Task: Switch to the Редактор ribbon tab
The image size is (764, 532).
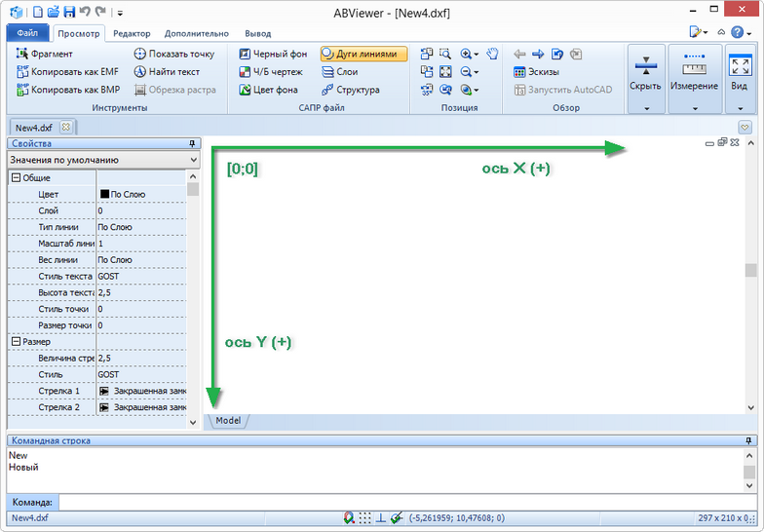Action: tap(132, 33)
